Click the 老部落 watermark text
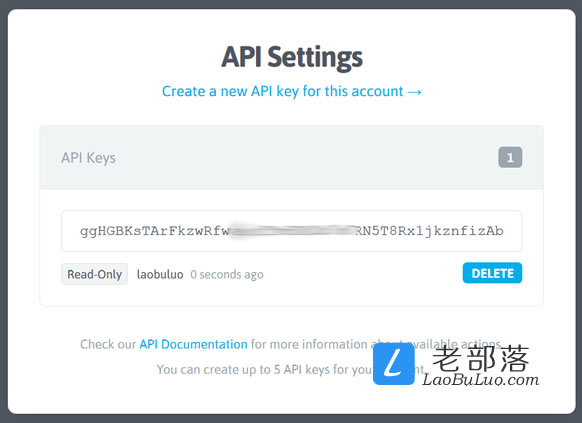This screenshot has width=582, height=423. point(481,358)
